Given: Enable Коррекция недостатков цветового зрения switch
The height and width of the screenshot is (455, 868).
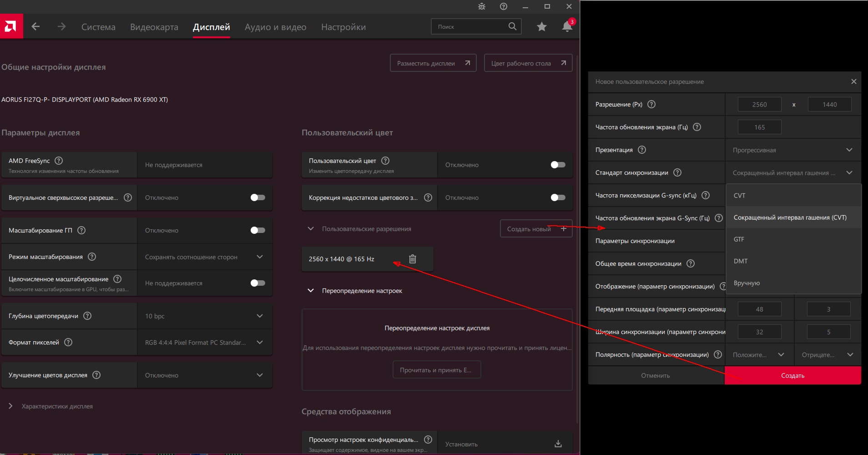Looking at the screenshot, I should click(x=558, y=197).
